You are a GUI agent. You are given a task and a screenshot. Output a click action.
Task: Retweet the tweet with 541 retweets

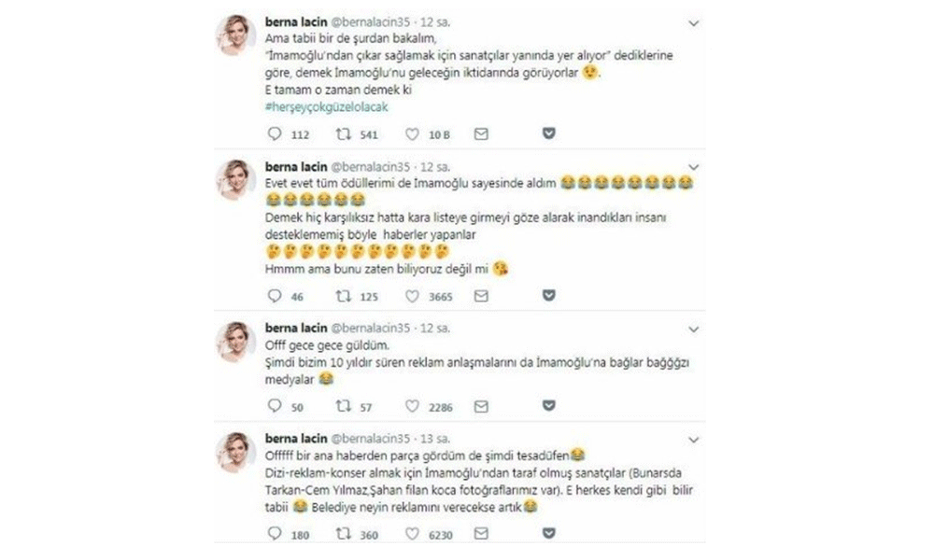tap(343, 133)
